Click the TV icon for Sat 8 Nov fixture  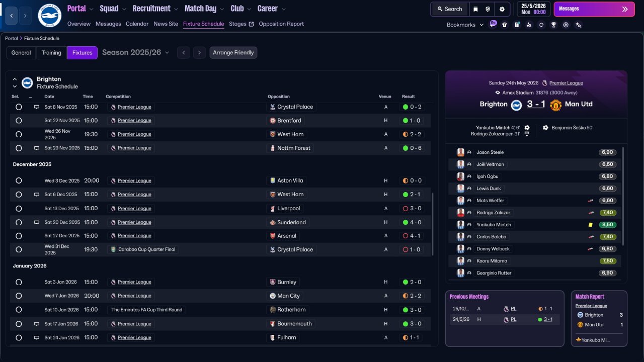coord(37,107)
